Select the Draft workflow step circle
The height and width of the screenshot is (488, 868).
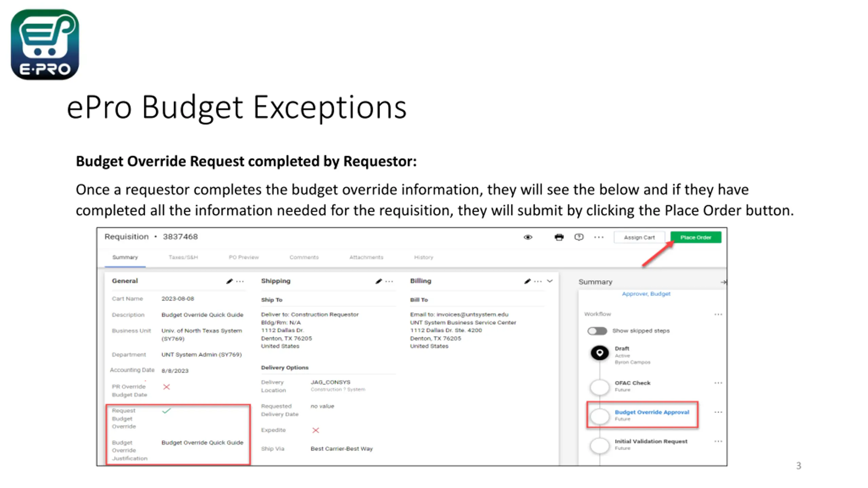point(600,353)
